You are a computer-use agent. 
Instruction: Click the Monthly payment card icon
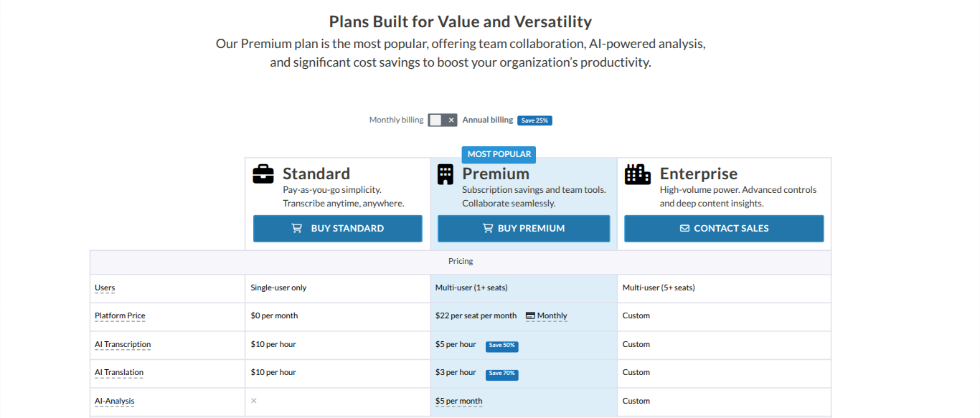coord(530,315)
